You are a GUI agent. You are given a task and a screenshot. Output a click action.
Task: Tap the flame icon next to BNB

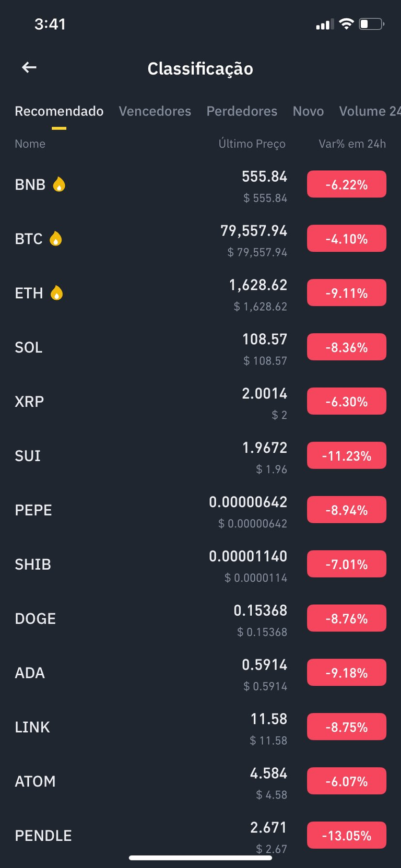tap(59, 184)
